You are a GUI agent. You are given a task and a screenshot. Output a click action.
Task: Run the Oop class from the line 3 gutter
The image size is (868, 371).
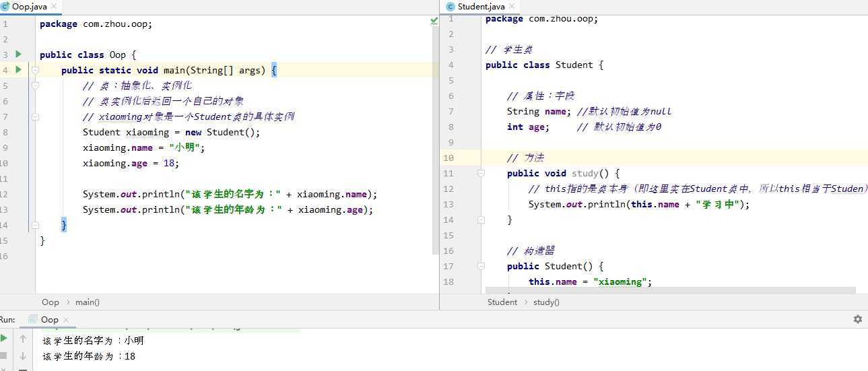18,54
